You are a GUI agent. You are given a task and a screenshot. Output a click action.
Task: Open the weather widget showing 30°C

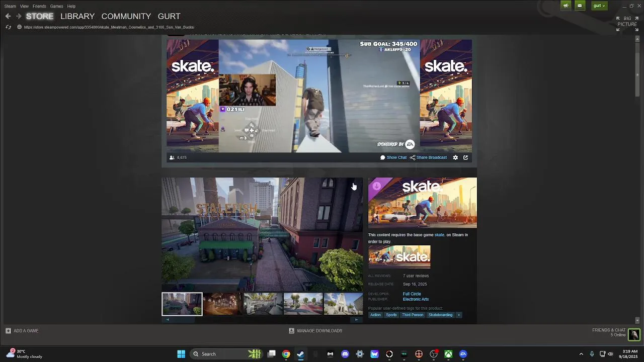(x=25, y=354)
